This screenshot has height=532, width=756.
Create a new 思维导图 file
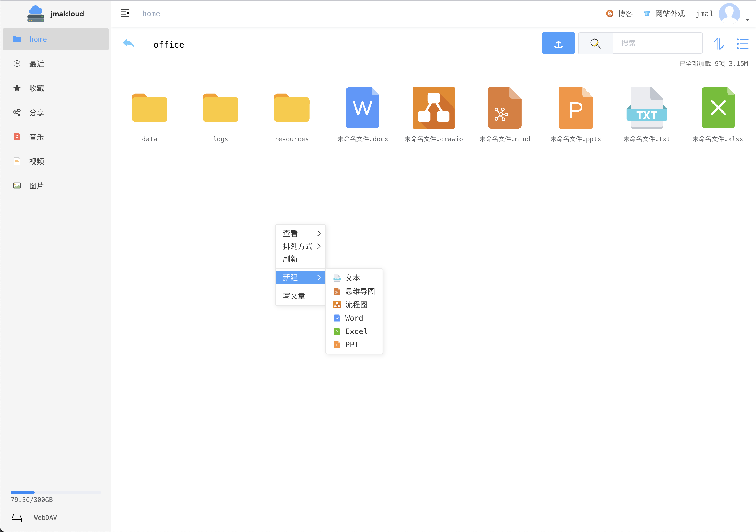[359, 291]
